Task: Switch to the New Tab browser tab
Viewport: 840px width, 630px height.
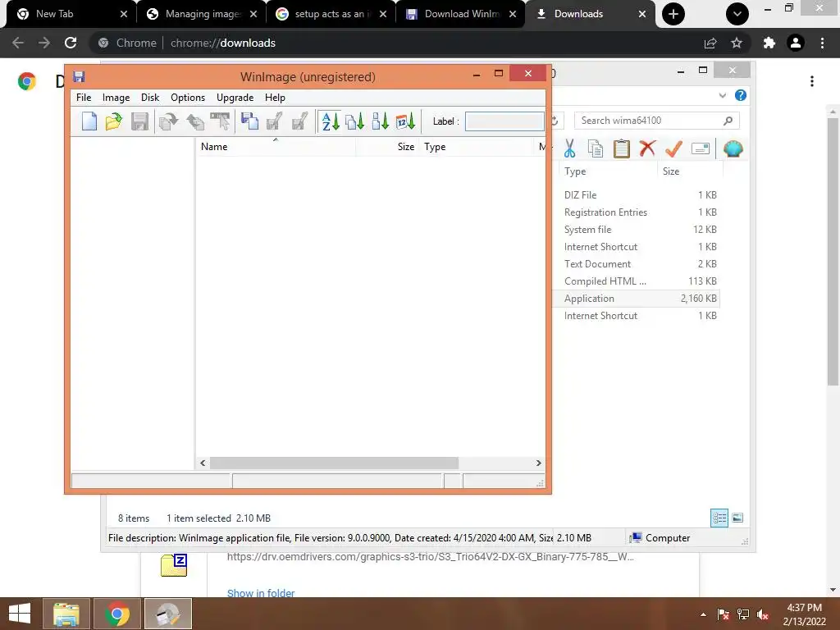Action: (72, 14)
